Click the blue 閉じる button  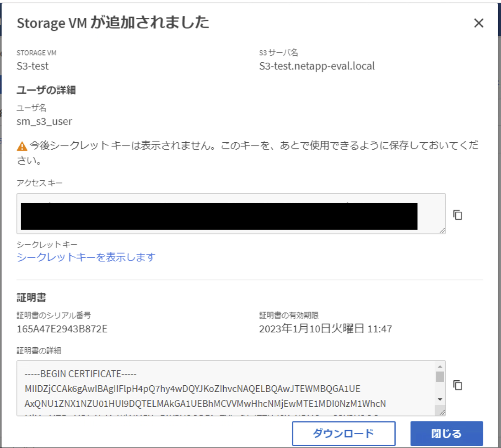(x=447, y=434)
